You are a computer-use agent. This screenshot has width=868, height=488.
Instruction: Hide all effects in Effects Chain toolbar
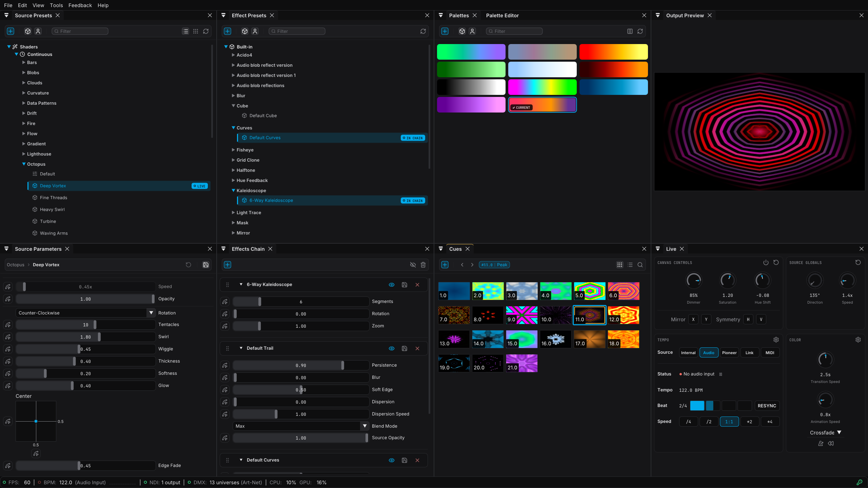[x=413, y=265]
